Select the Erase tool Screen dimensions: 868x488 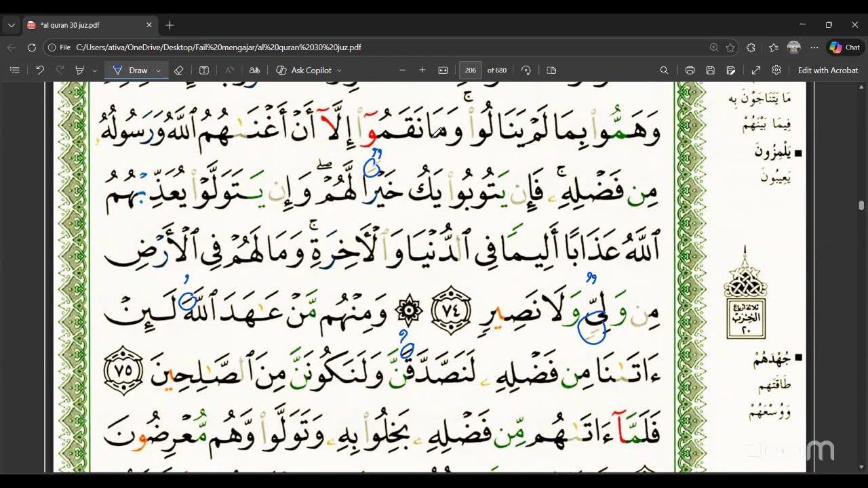(x=179, y=70)
